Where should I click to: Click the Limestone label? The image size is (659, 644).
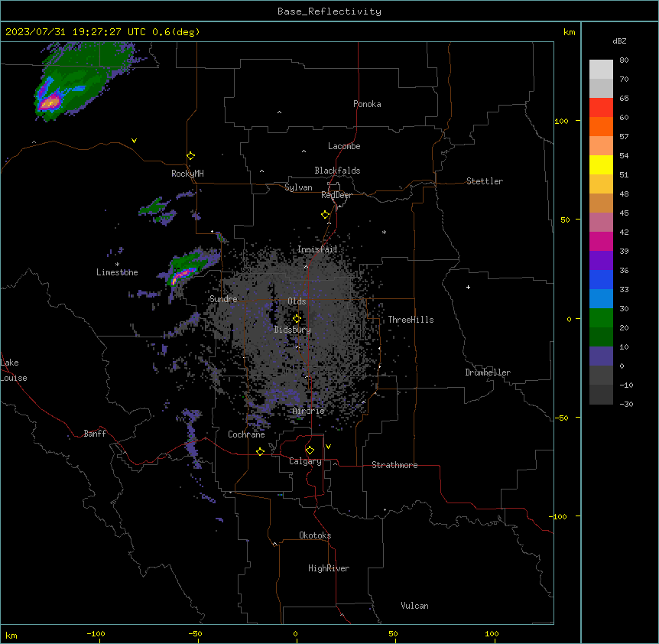(117, 272)
